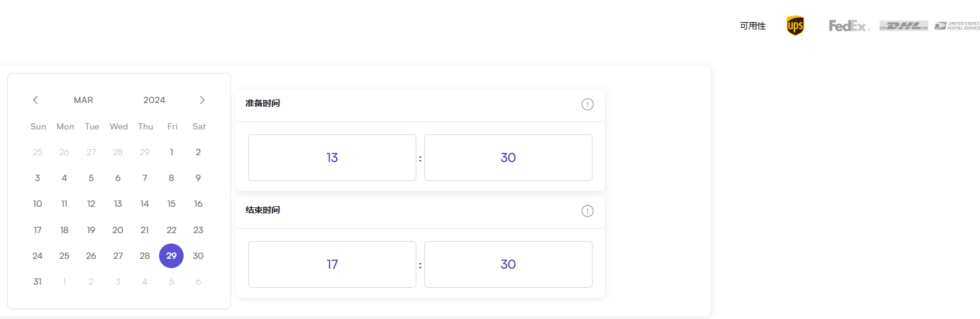This screenshot has width=980, height=319.
Task: Go to previous month in calendar
Action: [36, 100]
